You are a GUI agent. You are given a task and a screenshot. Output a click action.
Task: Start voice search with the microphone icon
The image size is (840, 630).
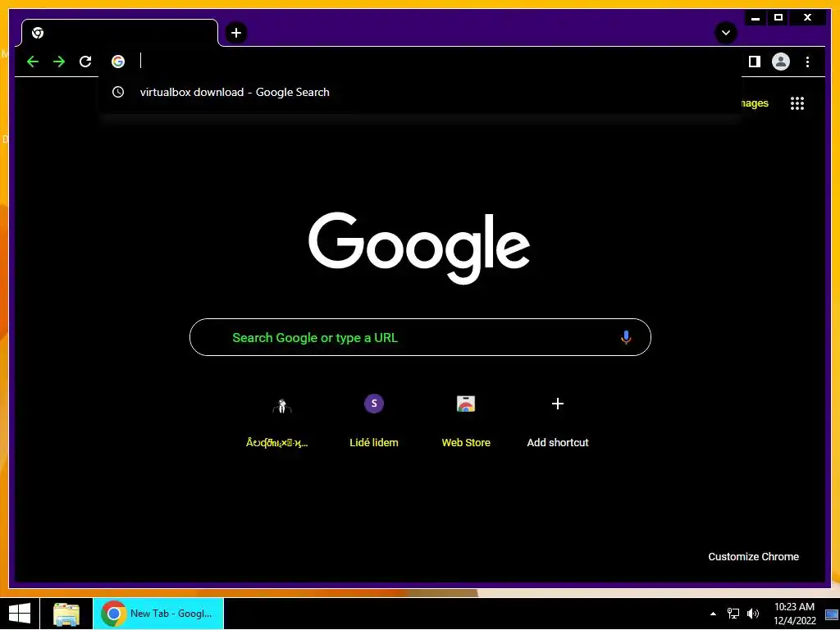[x=626, y=337]
